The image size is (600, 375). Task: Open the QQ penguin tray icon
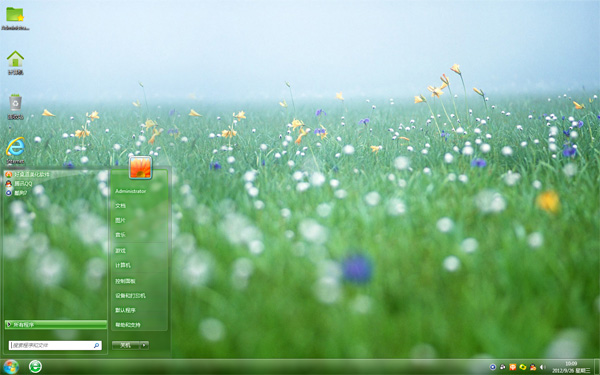(533, 367)
